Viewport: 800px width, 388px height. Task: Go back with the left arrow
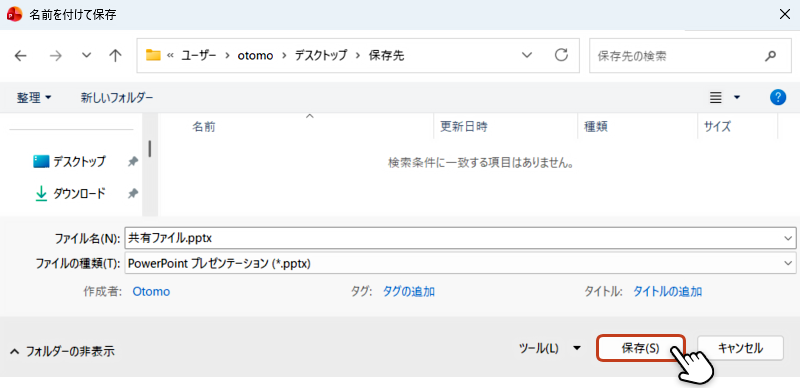tap(20, 56)
